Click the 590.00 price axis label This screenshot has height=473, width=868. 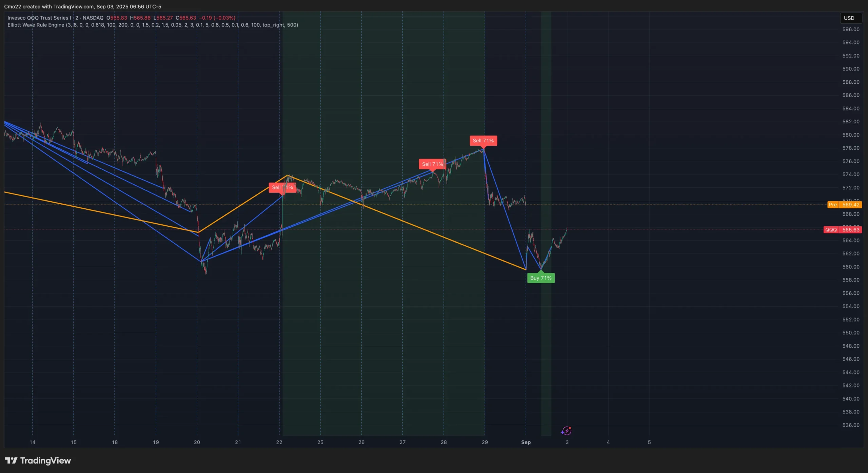(851, 69)
